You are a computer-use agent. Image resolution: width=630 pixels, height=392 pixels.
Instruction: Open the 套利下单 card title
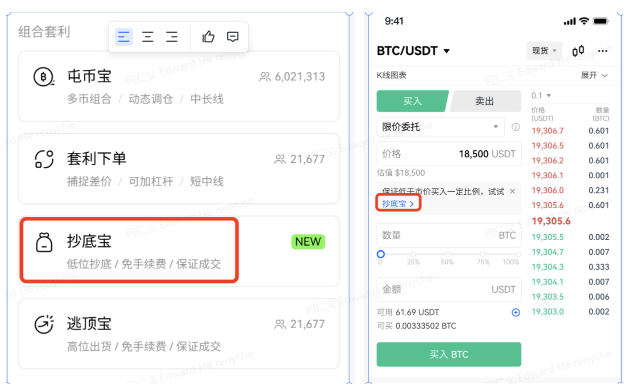(96, 159)
